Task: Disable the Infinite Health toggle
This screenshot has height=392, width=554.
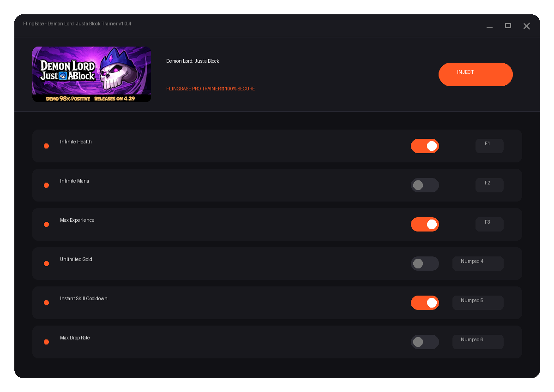Action: pos(425,146)
